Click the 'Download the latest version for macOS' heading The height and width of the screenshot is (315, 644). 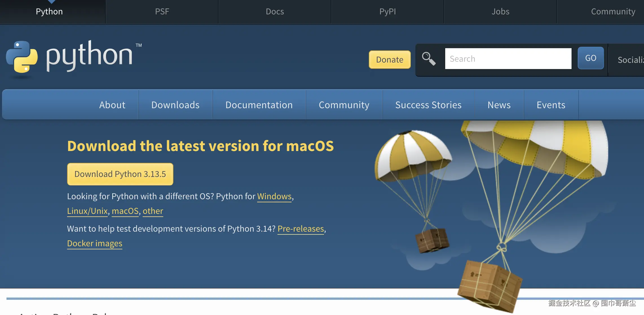200,146
